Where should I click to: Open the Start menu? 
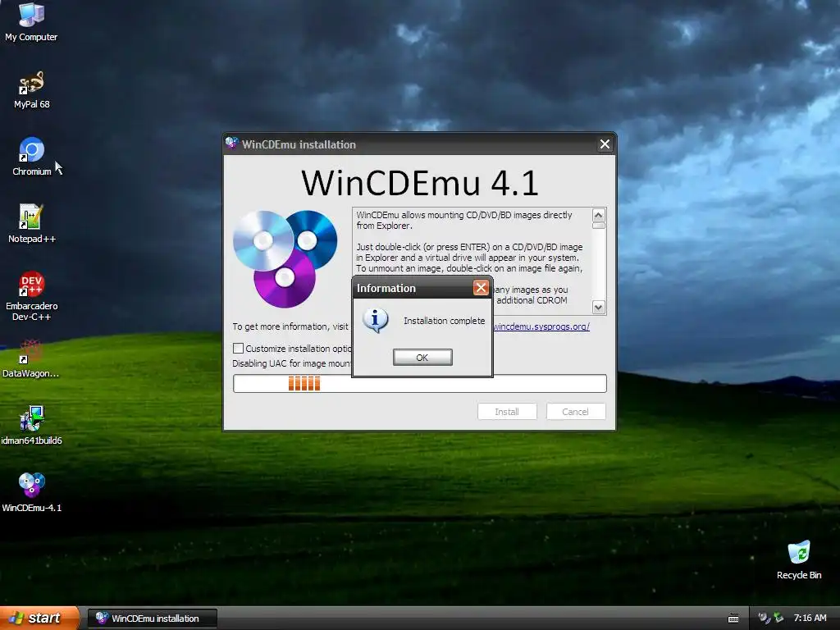tap(39, 619)
